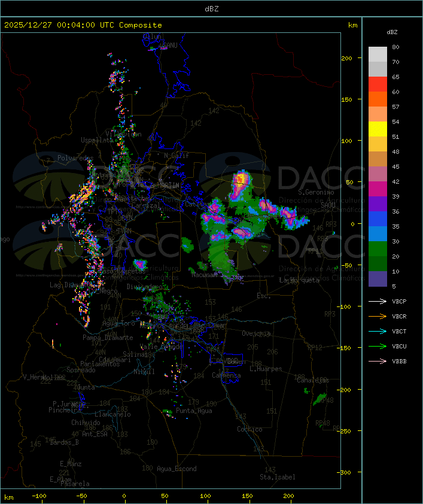Click the Pasarela place label
Image resolution: width=423 pixels, height=504 pixels.
[x=75, y=484]
